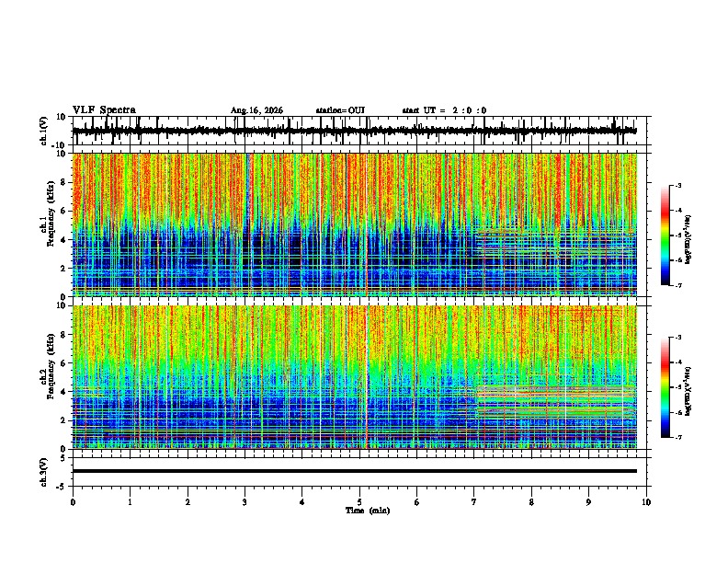This screenshot has width=728, height=563.
Task: Click the "8" kHz tick on ch.1 spectrogram
Action: coord(64,182)
